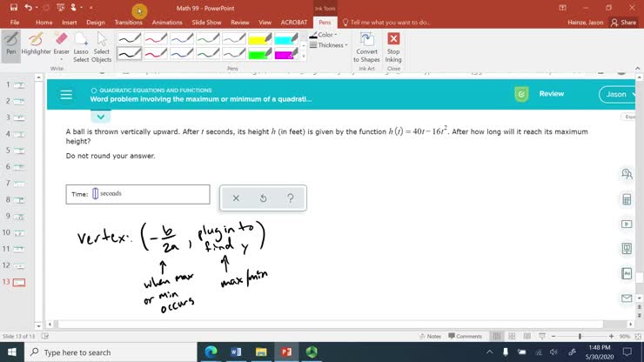The width and height of the screenshot is (644, 362).
Task: Start Slide Show from status bar icon
Action: tap(542, 336)
